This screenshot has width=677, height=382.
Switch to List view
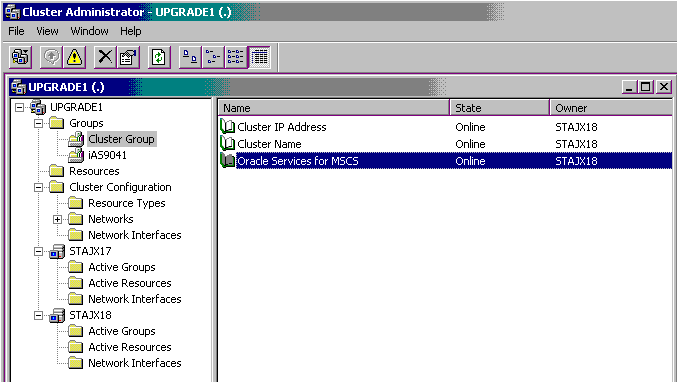[x=236, y=57]
